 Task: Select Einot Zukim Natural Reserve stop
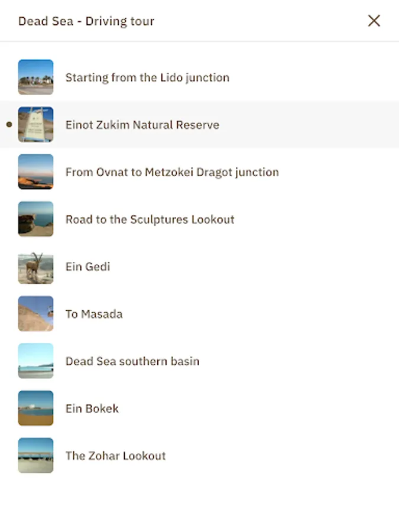point(200,125)
